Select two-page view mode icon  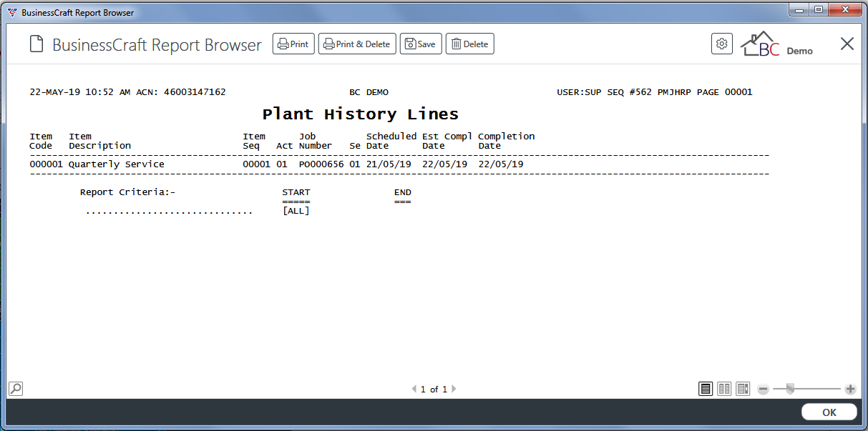click(725, 389)
